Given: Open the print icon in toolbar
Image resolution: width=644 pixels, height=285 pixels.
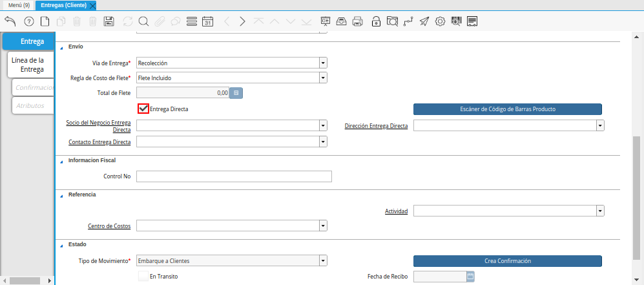Looking at the screenshot, I should 357,21.
